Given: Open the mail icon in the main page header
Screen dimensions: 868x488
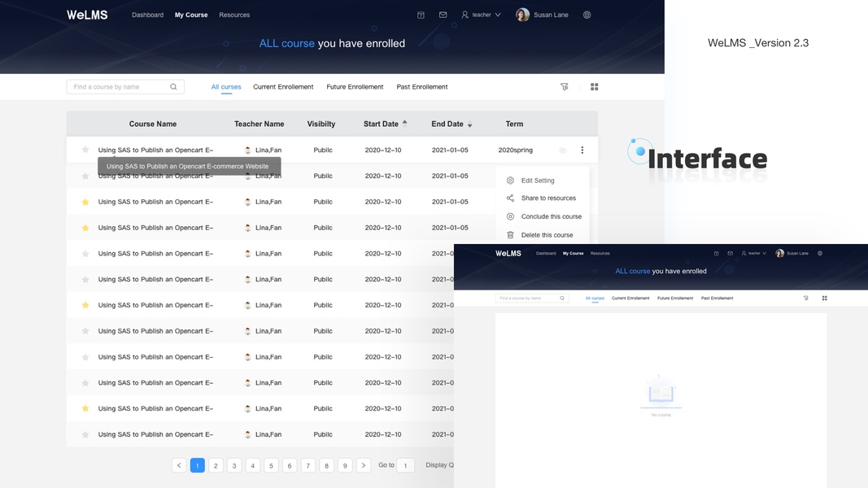Looking at the screenshot, I should [443, 15].
